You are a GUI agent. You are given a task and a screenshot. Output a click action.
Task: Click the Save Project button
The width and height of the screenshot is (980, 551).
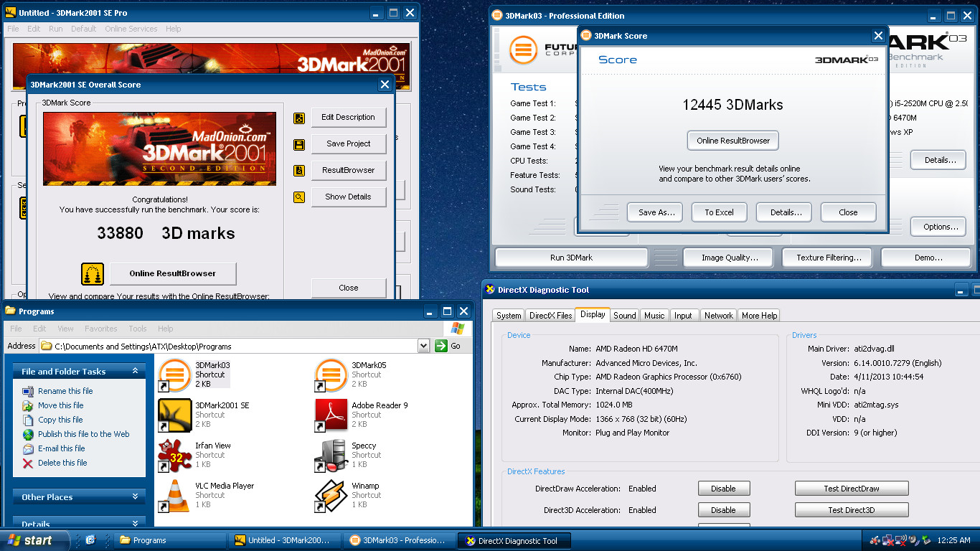349,144
